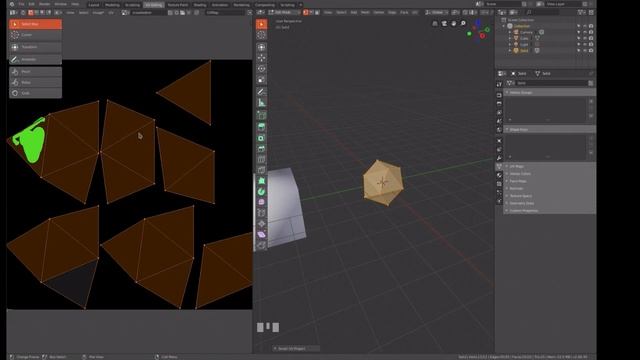Select the Annotate tool in 3D viewport toolbar
This screenshot has height=360, width=640.
tap(261, 92)
